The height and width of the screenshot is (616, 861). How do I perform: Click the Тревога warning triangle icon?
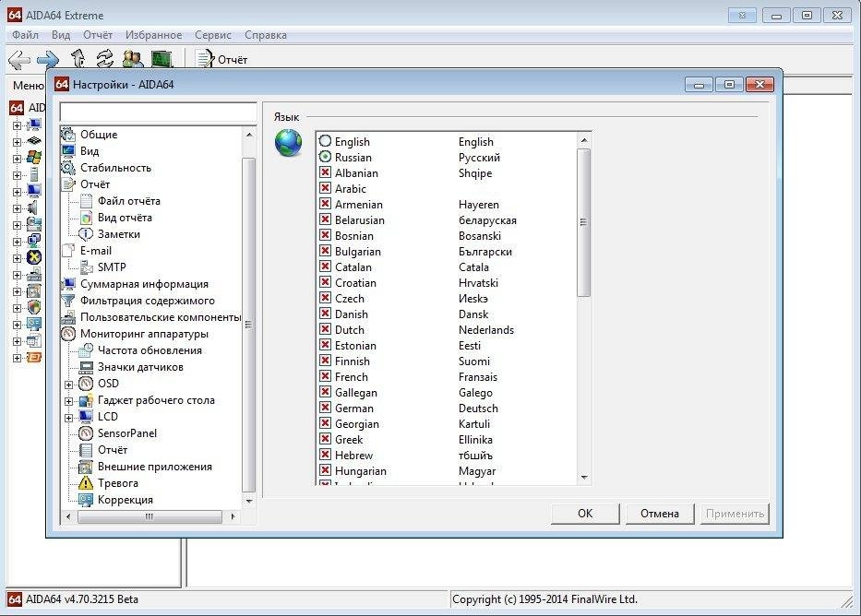point(86,483)
